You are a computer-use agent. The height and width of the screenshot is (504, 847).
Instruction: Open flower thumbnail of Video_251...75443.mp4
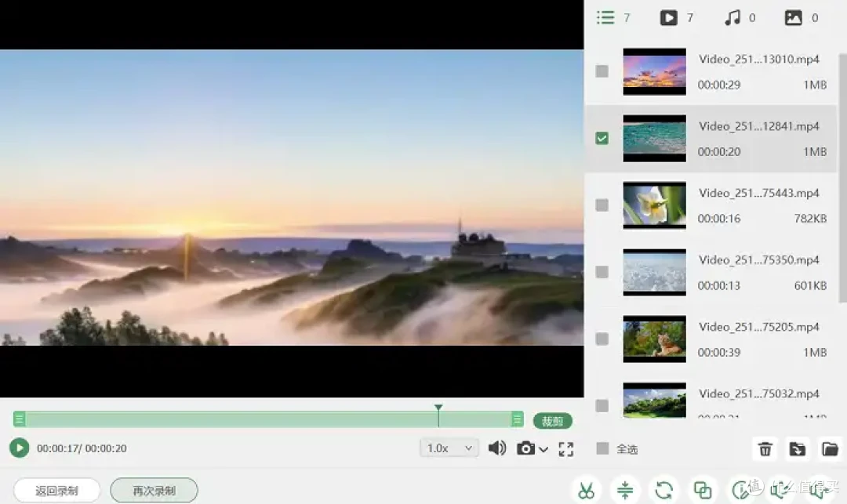click(x=654, y=205)
